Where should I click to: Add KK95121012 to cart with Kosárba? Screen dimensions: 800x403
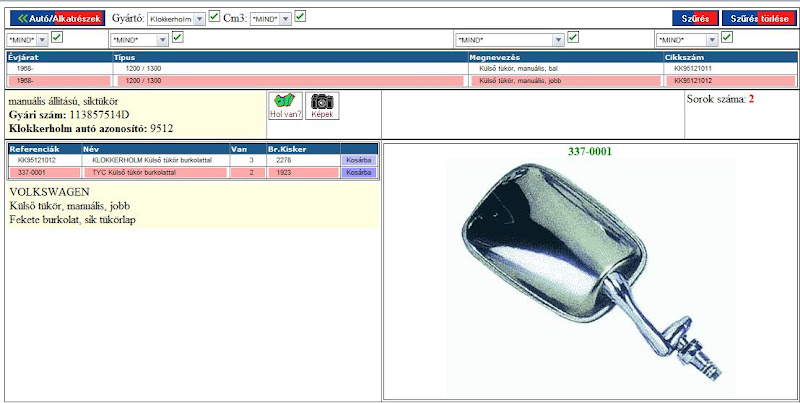coord(358,160)
